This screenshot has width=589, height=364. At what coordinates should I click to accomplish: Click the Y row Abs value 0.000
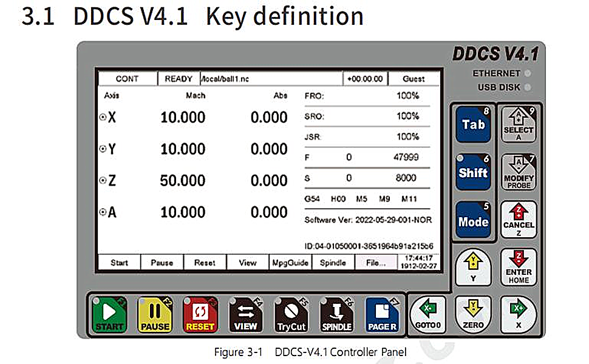click(269, 149)
